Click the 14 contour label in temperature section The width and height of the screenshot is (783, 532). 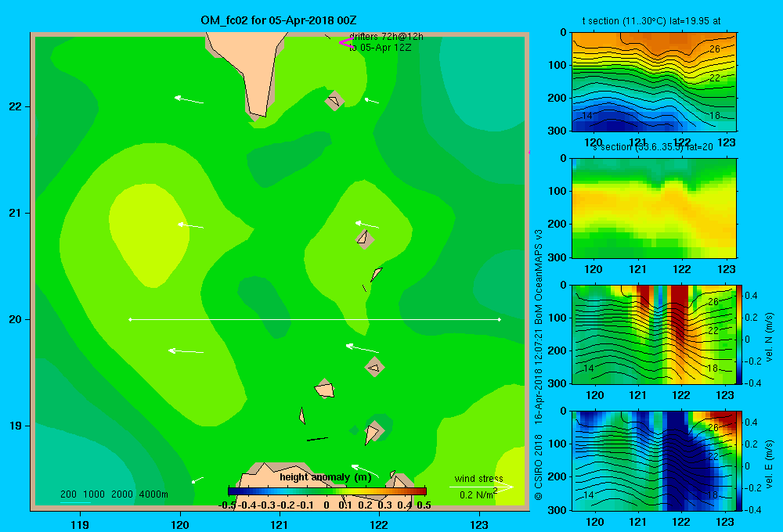(x=587, y=116)
